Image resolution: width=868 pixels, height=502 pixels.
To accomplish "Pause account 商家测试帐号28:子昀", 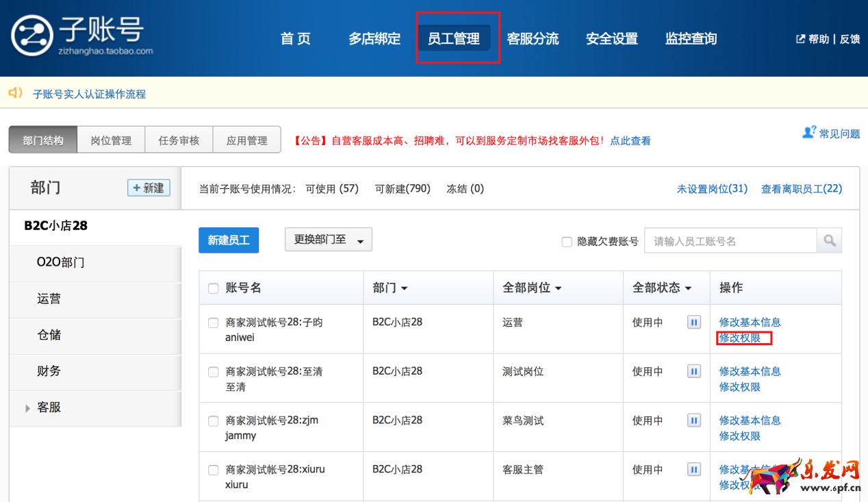I will (x=694, y=322).
